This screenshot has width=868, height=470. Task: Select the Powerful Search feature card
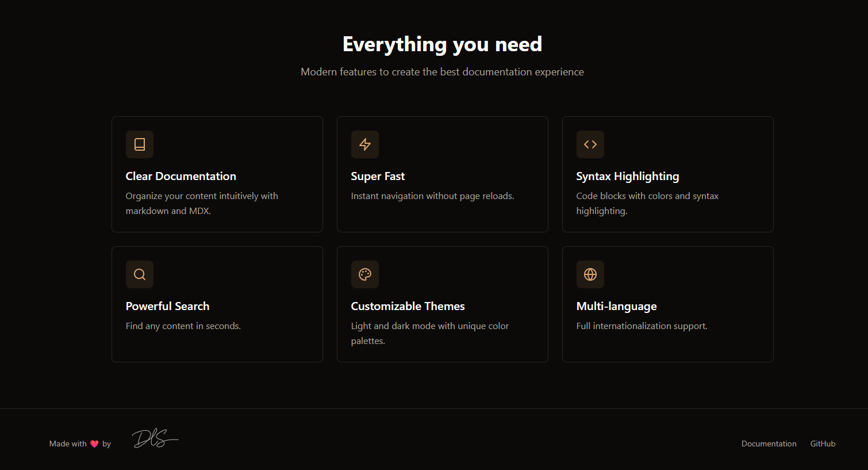tap(217, 304)
